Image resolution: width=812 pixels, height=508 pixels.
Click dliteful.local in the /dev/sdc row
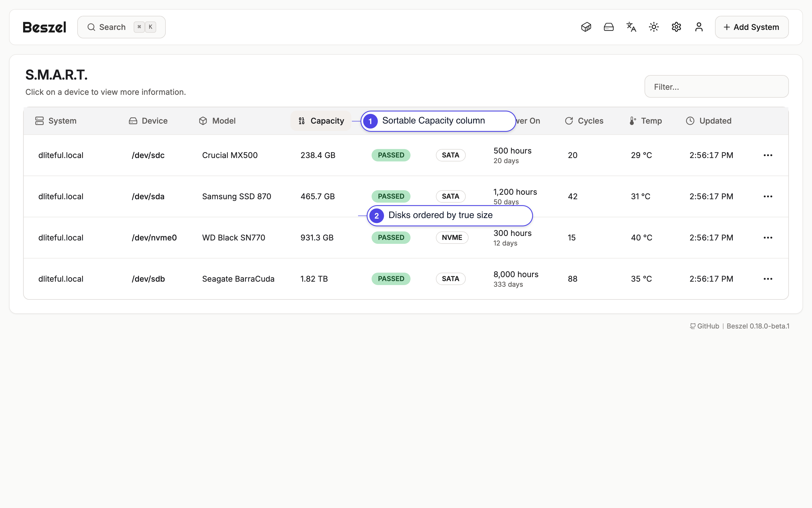[x=61, y=155]
